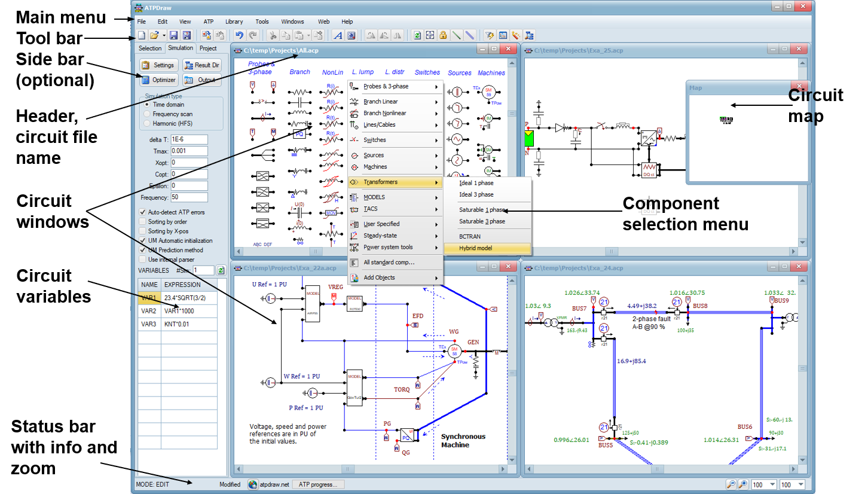Click the rightmost toolbar icon
This screenshot has width=868, height=494.
(x=529, y=35)
